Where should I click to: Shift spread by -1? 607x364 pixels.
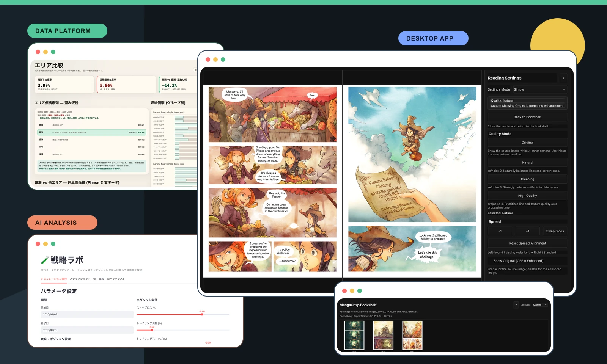pos(500,231)
